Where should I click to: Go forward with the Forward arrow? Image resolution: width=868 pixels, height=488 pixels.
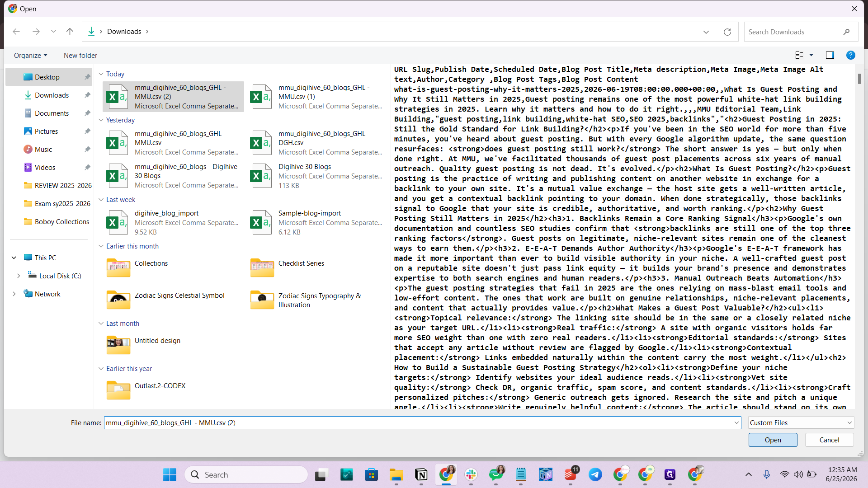36,32
